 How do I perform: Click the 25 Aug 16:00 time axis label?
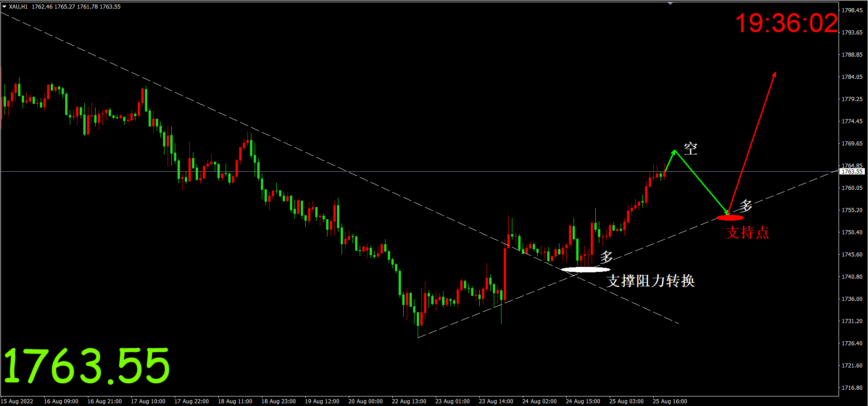coord(670,401)
